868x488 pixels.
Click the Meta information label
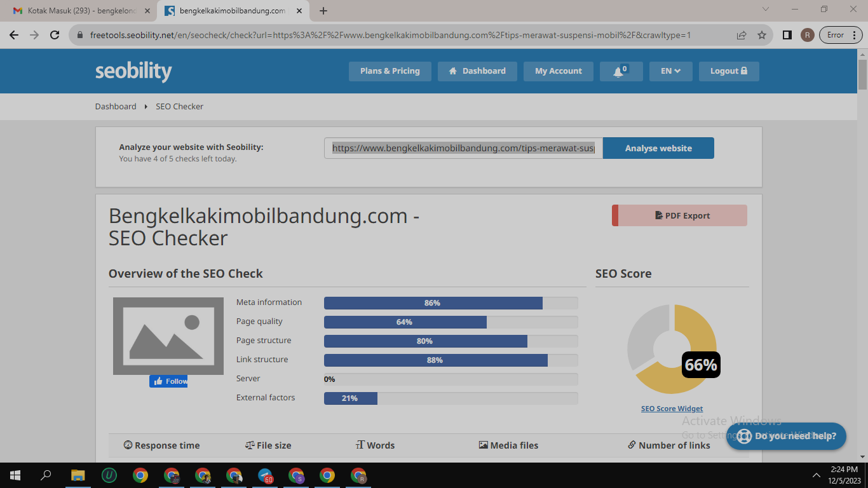(269, 302)
